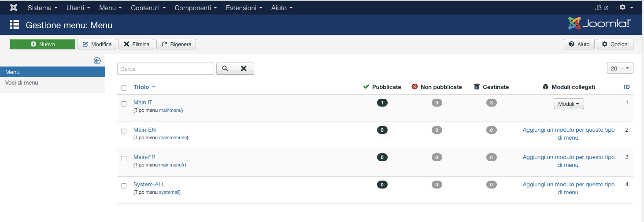This screenshot has width=644, height=222.
Task: Open the list limit dropdown showing 20
Action: pyautogui.click(x=620, y=68)
